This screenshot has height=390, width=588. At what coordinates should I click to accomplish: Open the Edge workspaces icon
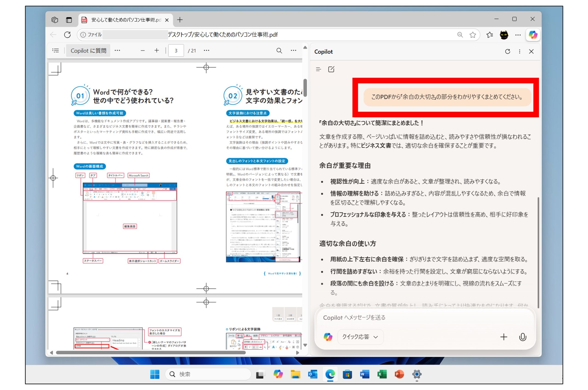pyautogui.click(x=55, y=20)
